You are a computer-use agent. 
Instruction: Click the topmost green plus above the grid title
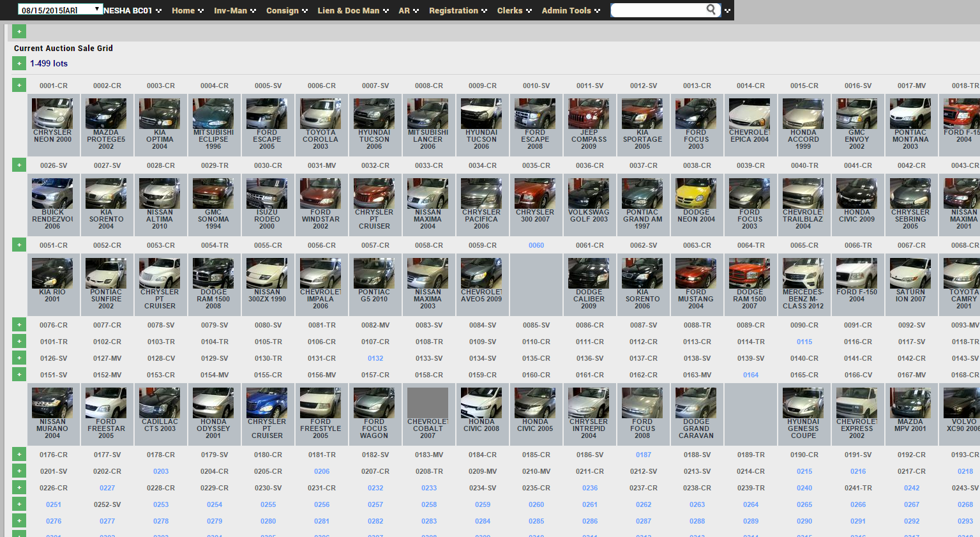pyautogui.click(x=19, y=31)
